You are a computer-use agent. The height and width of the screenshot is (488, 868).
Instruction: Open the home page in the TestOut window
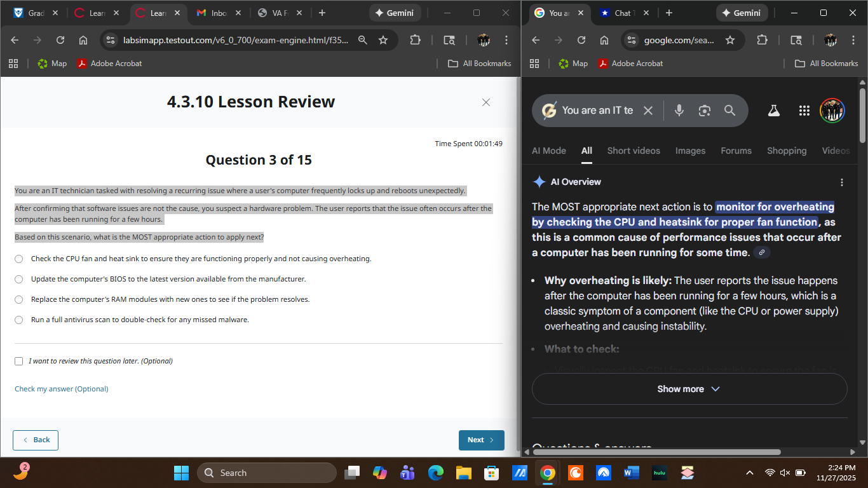[83, 40]
